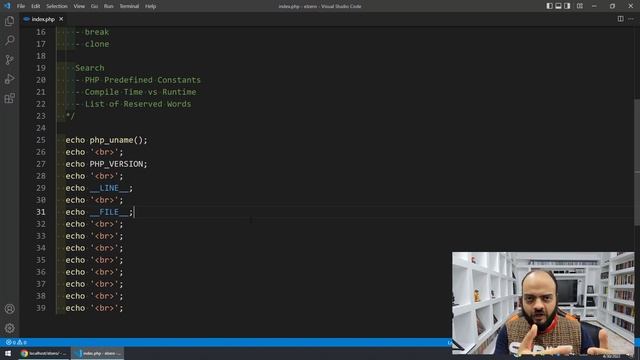Click echo '<br>' on line 39

point(94,308)
